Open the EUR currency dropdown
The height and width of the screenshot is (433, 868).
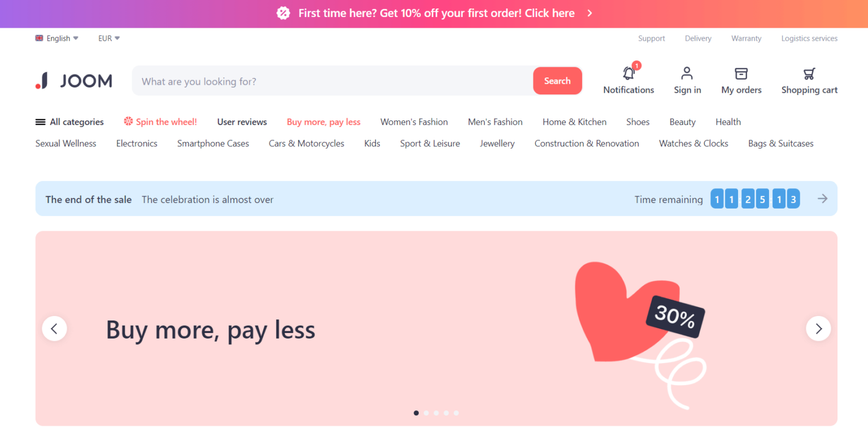coord(108,38)
